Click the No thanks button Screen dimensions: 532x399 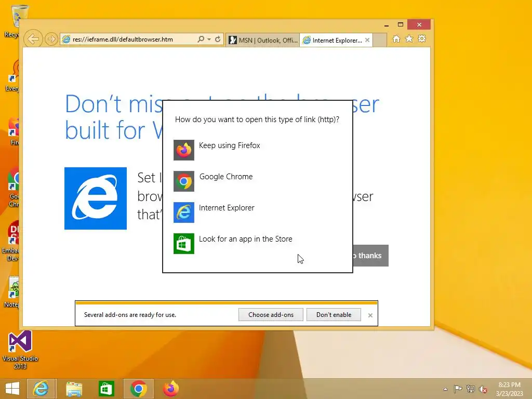pos(370,256)
